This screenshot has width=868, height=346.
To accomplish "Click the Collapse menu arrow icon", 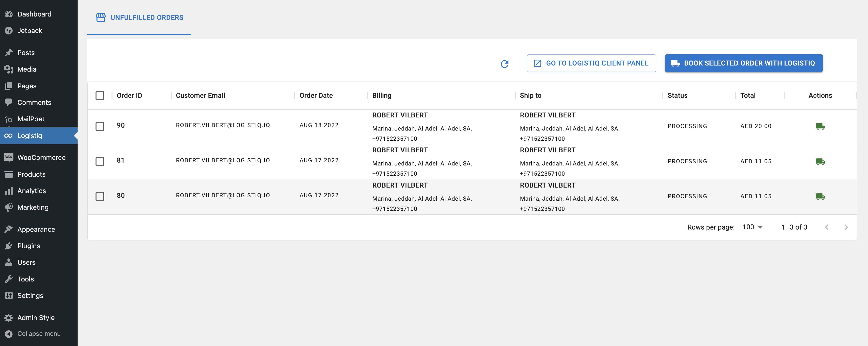I will [9, 334].
